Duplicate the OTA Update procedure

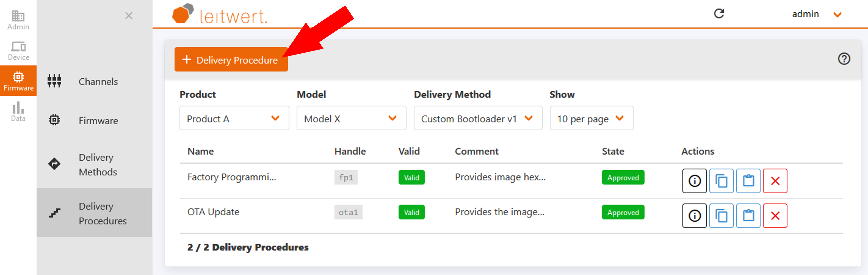(x=721, y=216)
